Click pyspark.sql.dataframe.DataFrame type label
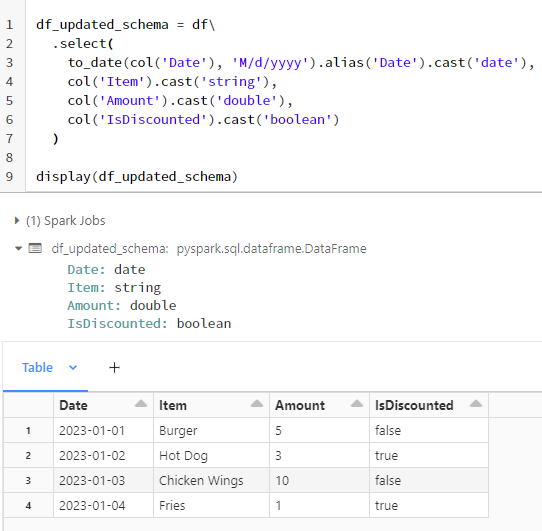The width and height of the screenshot is (542, 531). (x=271, y=249)
